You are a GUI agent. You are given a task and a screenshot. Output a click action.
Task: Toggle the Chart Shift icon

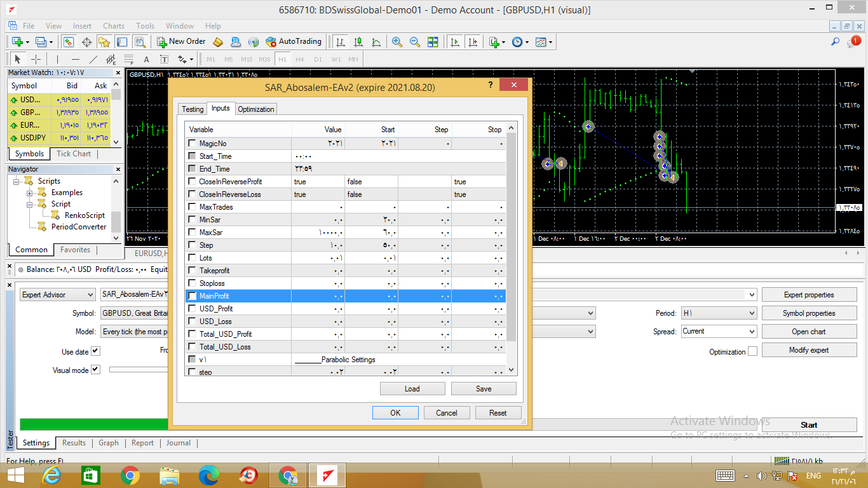(x=472, y=42)
